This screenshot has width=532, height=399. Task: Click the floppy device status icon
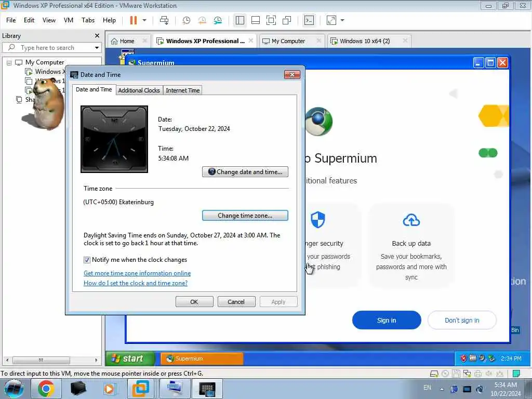pos(456,374)
